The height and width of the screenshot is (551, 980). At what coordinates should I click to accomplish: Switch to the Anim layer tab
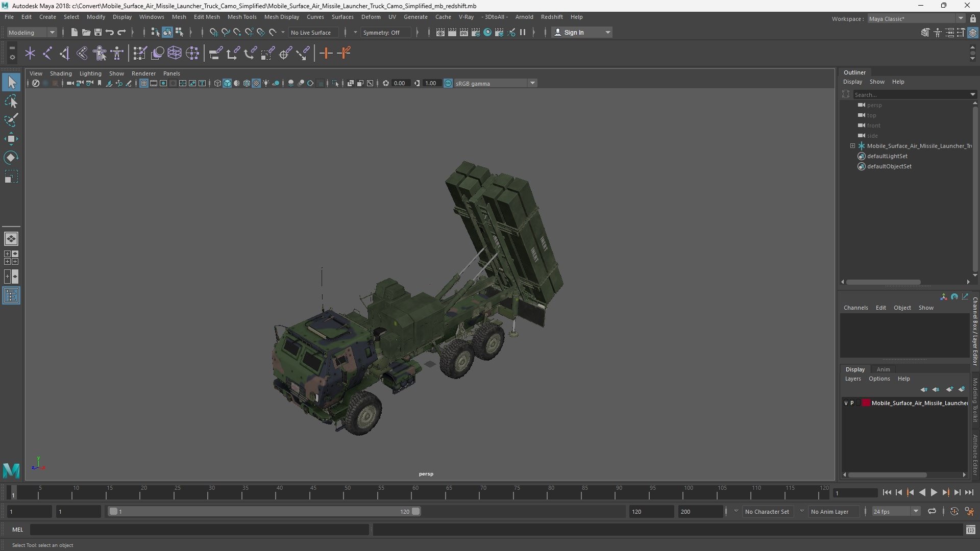(x=883, y=369)
